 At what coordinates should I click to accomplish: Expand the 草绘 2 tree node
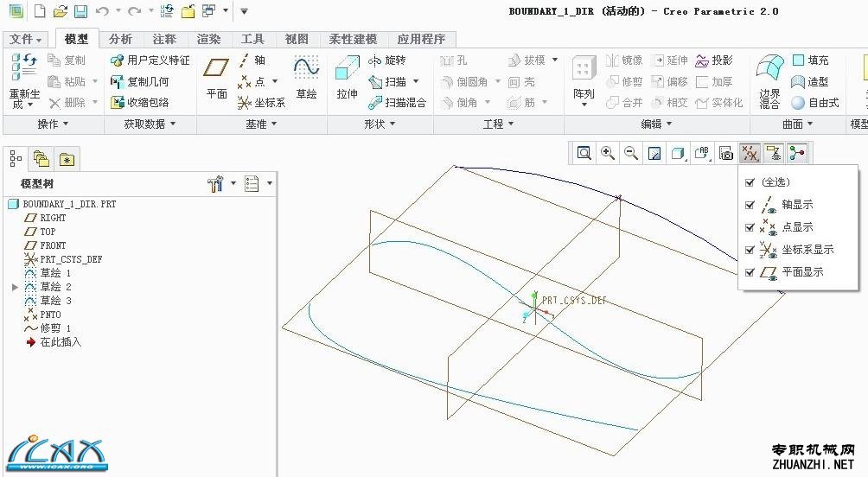pyautogui.click(x=15, y=287)
